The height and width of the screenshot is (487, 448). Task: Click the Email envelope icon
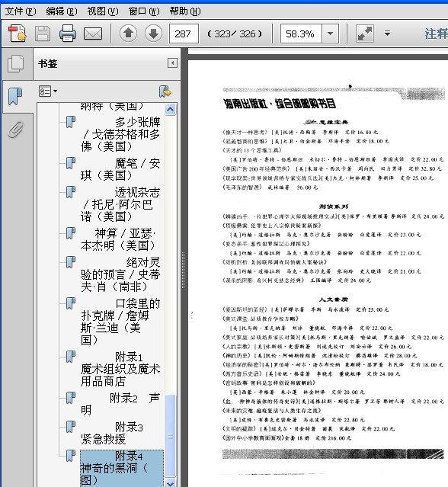point(93,34)
